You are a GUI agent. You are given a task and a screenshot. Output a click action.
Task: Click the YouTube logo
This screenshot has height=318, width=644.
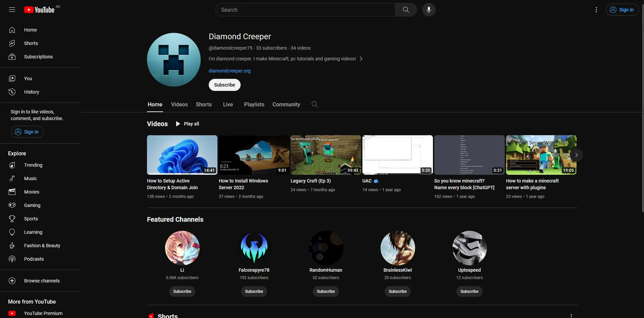point(39,10)
